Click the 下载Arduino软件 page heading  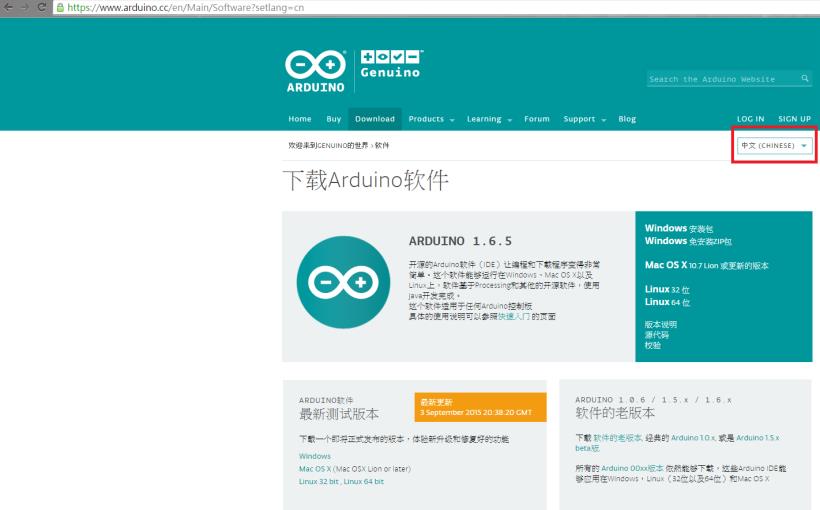[x=366, y=180]
